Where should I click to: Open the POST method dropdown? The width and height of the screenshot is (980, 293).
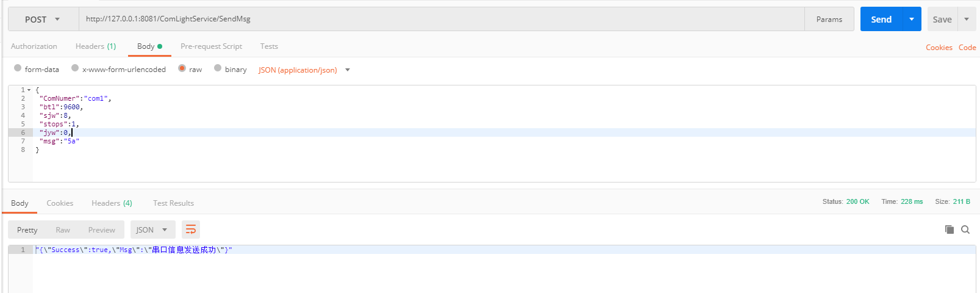click(43, 20)
